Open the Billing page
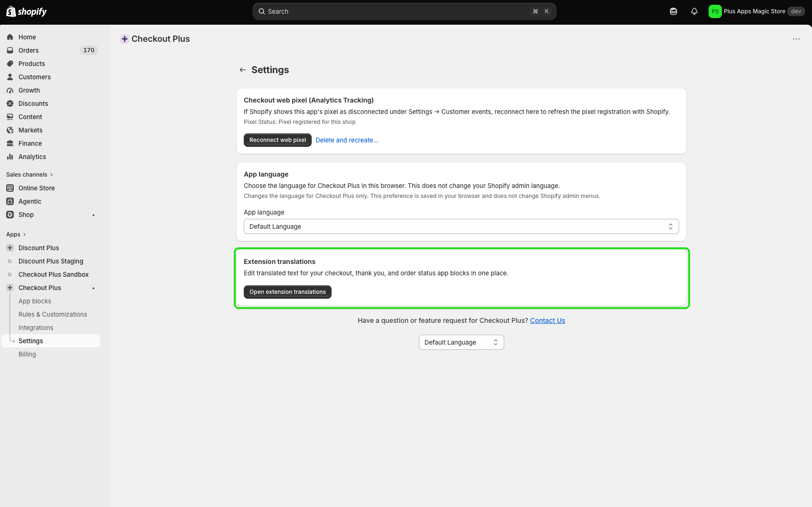 click(27, 354)
